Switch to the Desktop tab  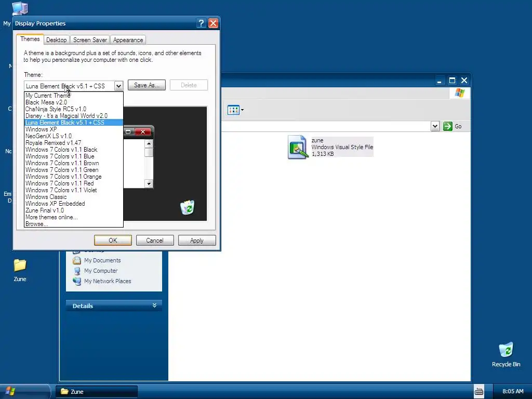(56, 39)
